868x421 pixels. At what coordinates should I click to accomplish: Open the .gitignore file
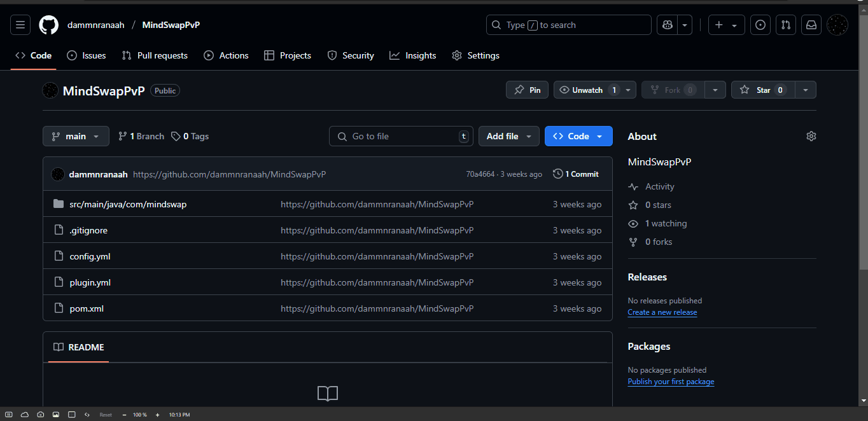(x=88, y=230)
